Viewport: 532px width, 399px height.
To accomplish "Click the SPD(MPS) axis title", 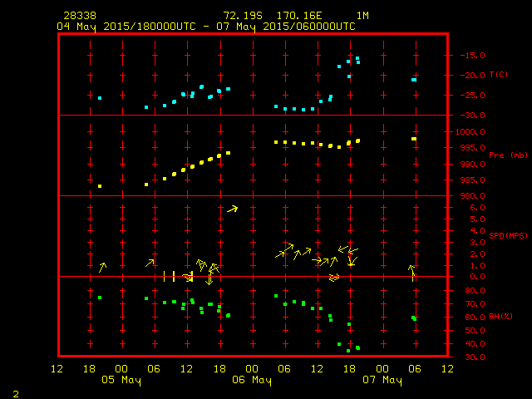I will coord(508,235).
